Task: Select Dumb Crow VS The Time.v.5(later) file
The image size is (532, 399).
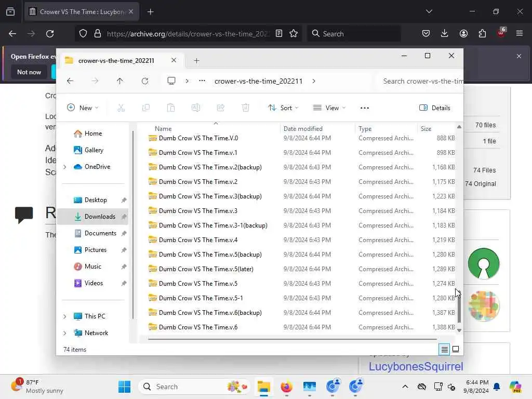Action: click(x=301, y=269)
